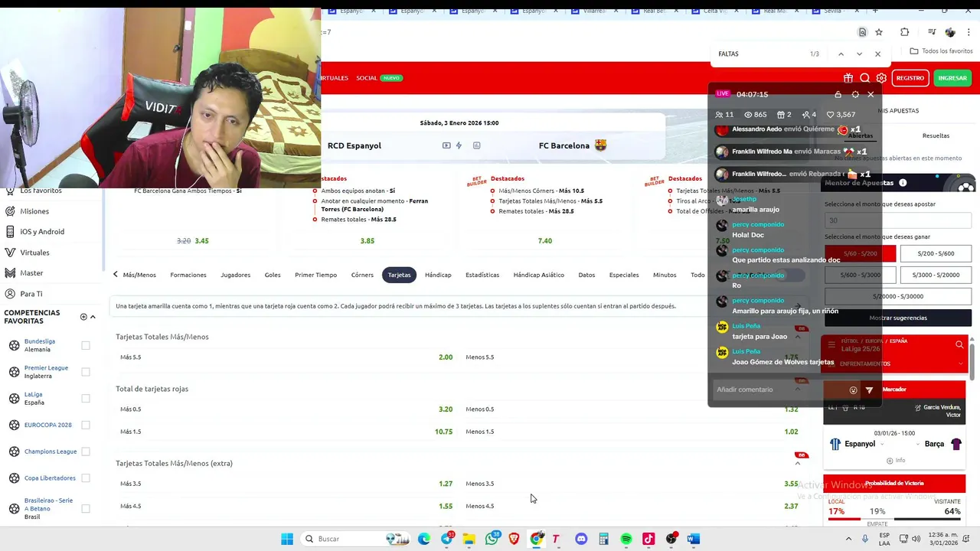Tick the Brasileirao Serie A Betano checkbox
This screenshot has height=551, width=980.
[86, 508]
